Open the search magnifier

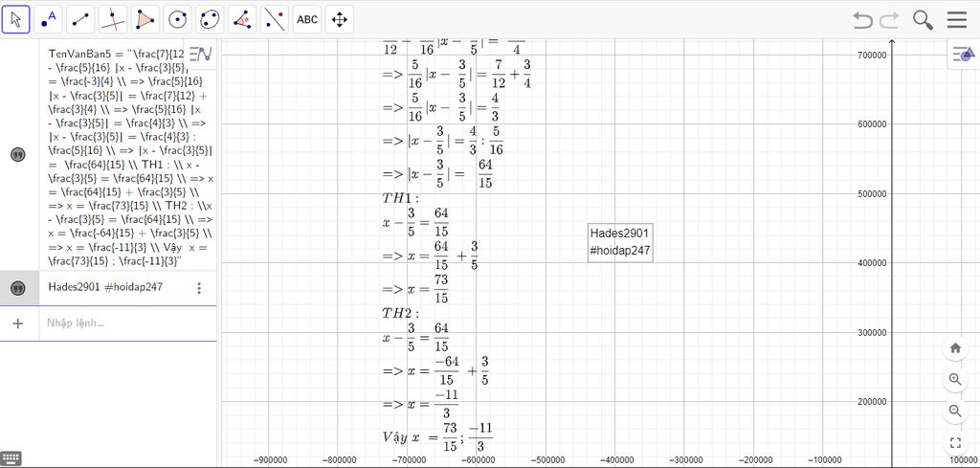[924, 20]
